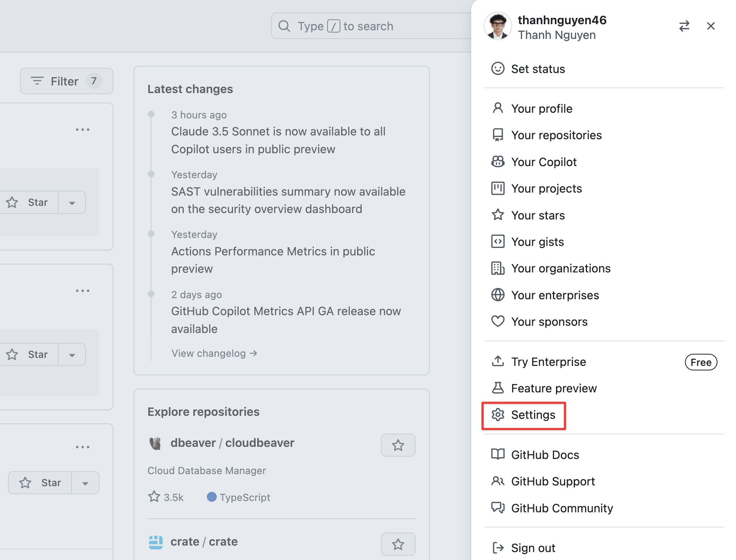
Task: Click the account switcher arrows icon
Action: [684, 26]
